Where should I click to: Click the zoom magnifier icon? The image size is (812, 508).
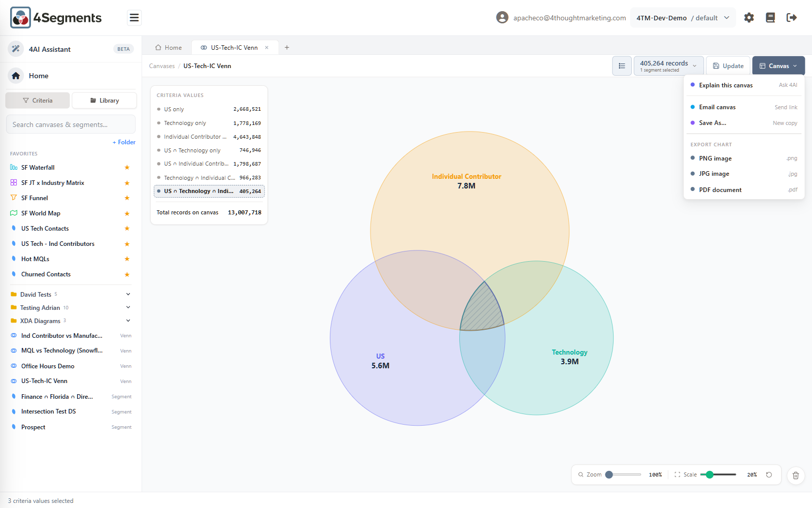(x=581, y=474)
